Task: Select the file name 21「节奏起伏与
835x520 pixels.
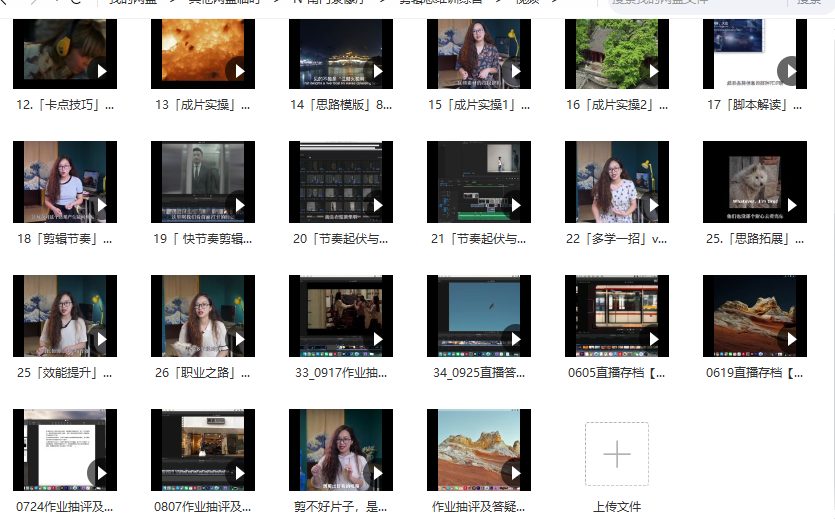Action: 479,239
